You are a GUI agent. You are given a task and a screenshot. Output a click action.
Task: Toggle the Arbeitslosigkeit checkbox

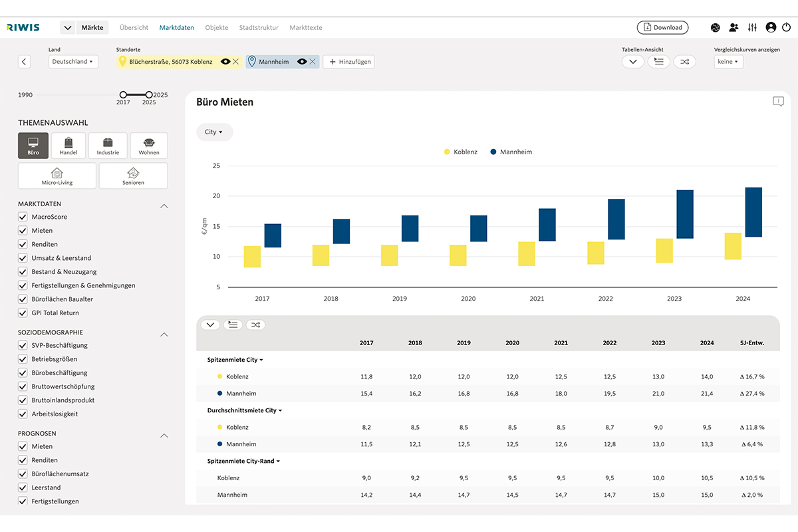pyautogui.click(x=23, y=414)
